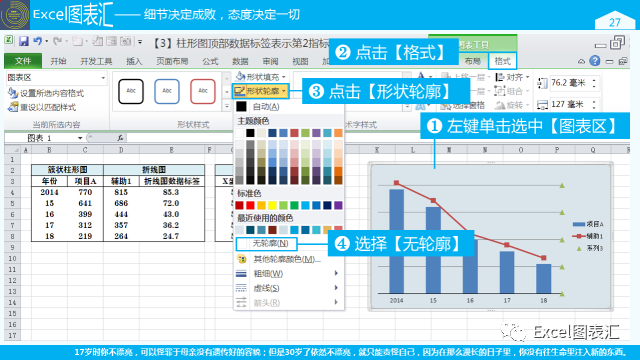Open the 形状填充 dropdown
This screenshot has height=360, width=640.
261,76
